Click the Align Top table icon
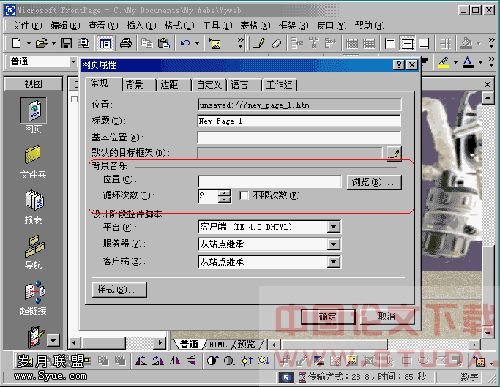 tap(390, 43)
